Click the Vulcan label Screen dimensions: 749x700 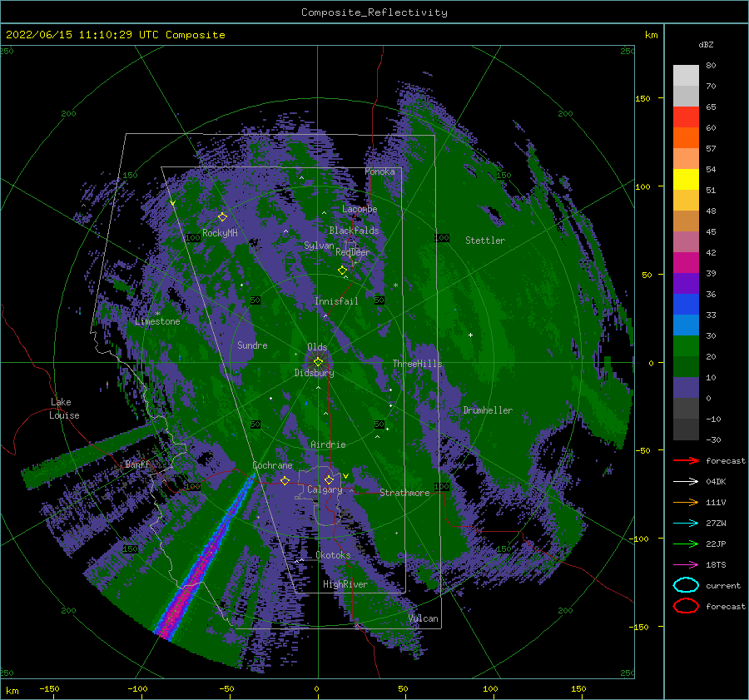tap(423, 618)
